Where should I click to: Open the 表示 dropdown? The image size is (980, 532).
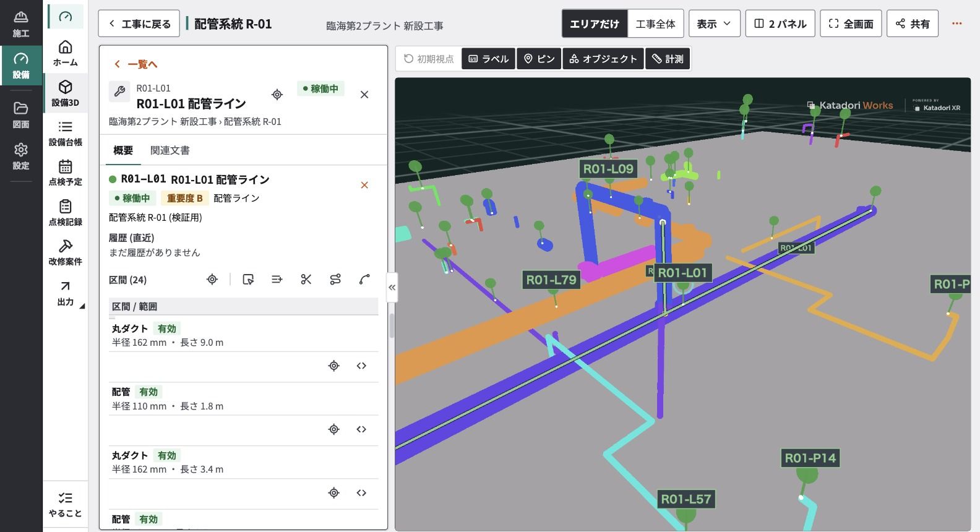coord(714,24)
